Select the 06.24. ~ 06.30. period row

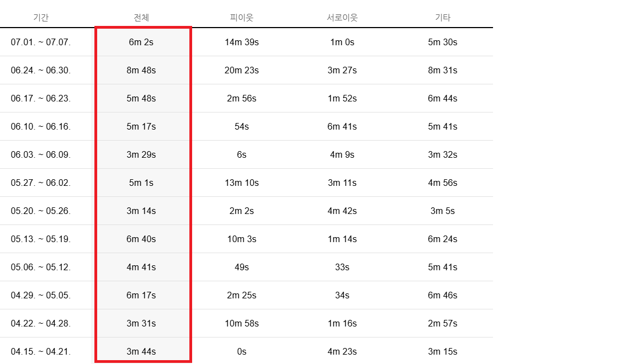(x=41, y=70)
